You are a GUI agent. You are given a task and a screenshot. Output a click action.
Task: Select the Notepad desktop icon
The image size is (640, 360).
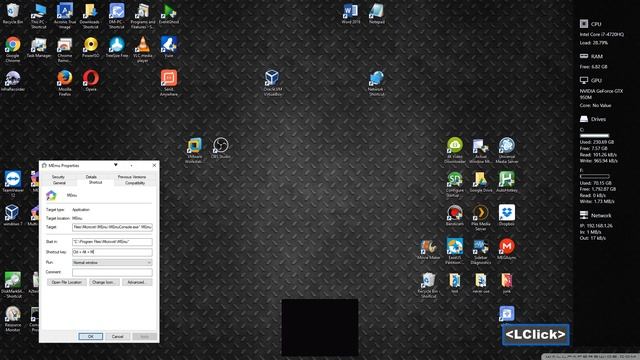(x=376, y=11)
